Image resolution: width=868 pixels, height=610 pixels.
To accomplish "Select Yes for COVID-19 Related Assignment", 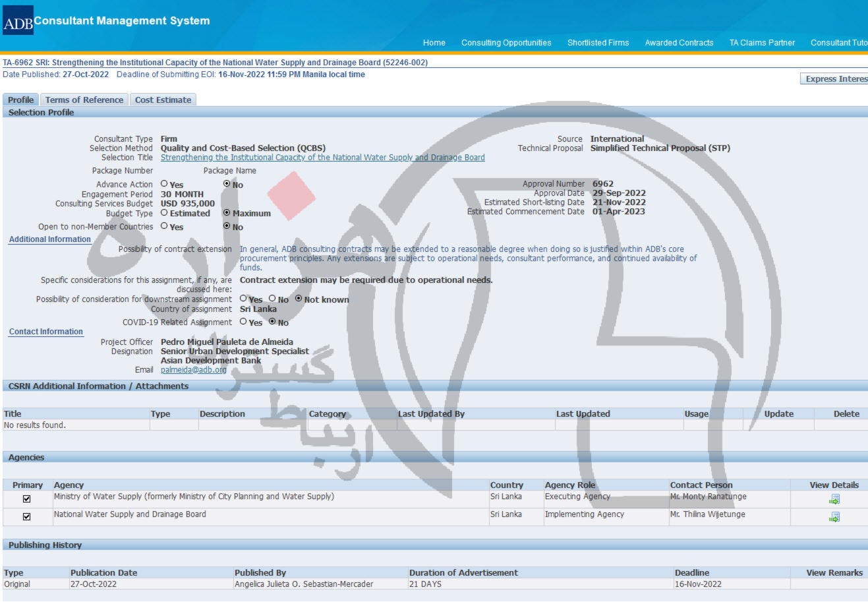I will (243, 322).
